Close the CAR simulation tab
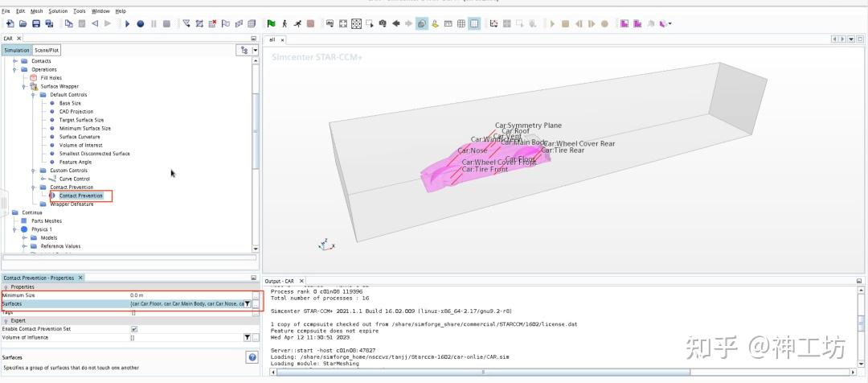This screenshot has width=868, height=383. click(x=18, y=39)
